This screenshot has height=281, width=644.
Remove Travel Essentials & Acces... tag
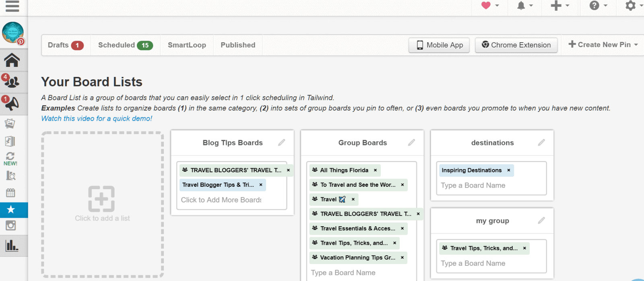402,228
